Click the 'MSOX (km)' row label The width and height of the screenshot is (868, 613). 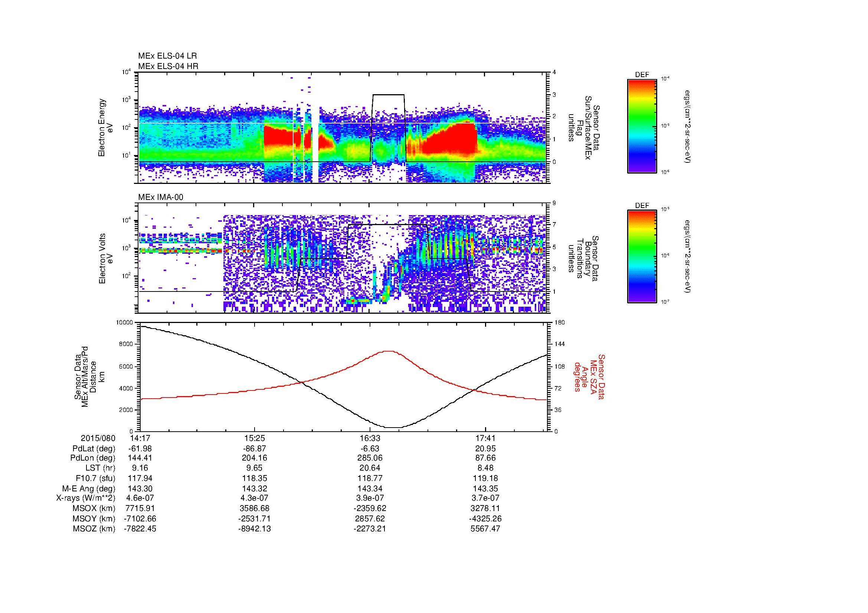click(x=95, y=508)
